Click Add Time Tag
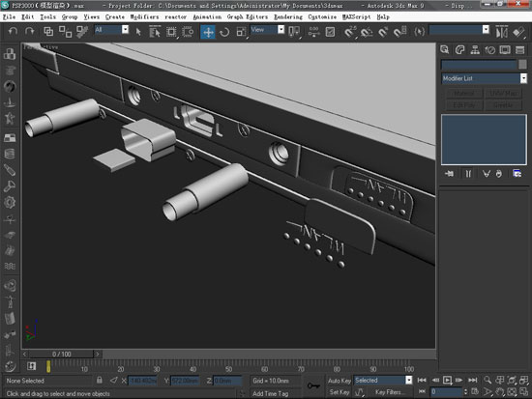This screenshot has width=532, height=399. [271, 393]
